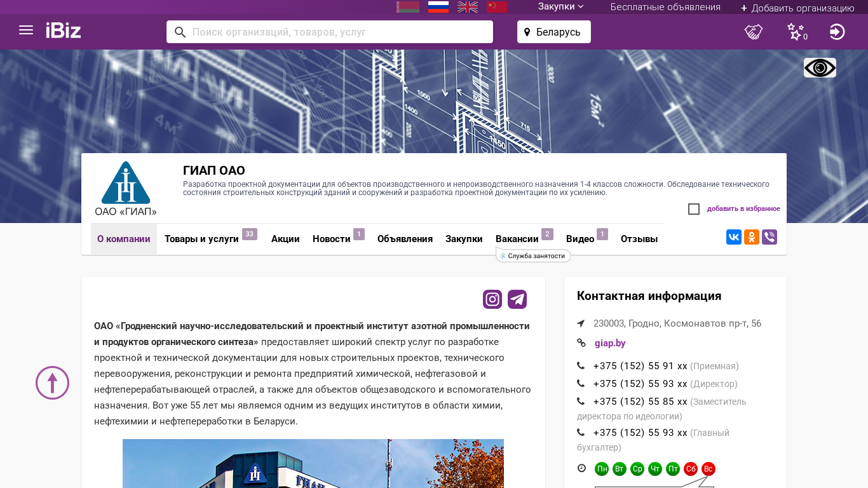Share via VK icon
Image resolution: width=868 pixels, height=488 pixels.
coord(734,237)
